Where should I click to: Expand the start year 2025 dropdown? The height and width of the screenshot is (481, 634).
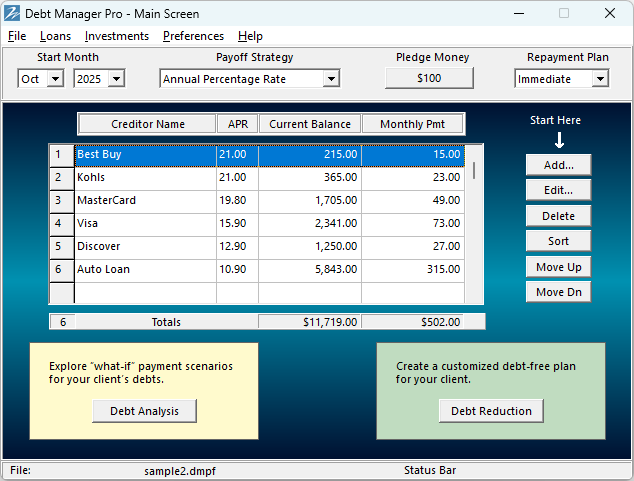tap(116, 78)
